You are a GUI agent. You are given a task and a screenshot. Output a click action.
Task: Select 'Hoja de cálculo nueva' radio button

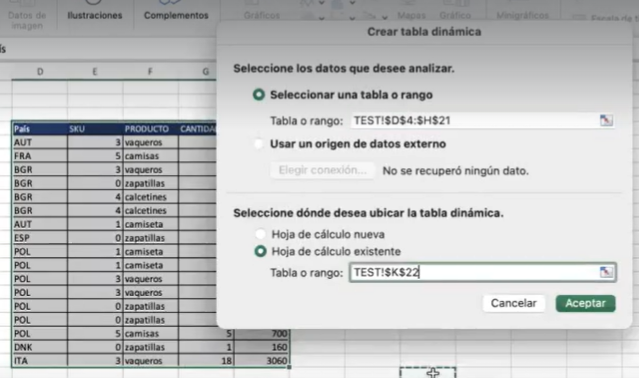[x=260, y=234]
